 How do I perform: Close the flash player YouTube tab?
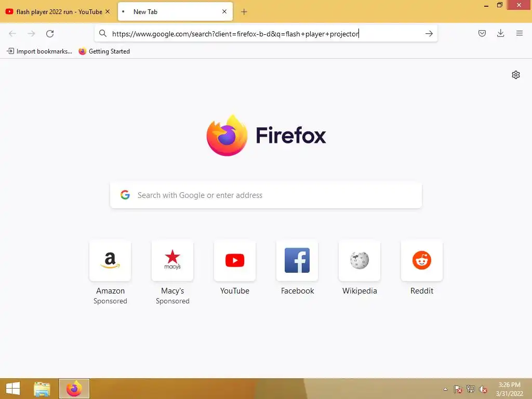(x=108, y=11)
